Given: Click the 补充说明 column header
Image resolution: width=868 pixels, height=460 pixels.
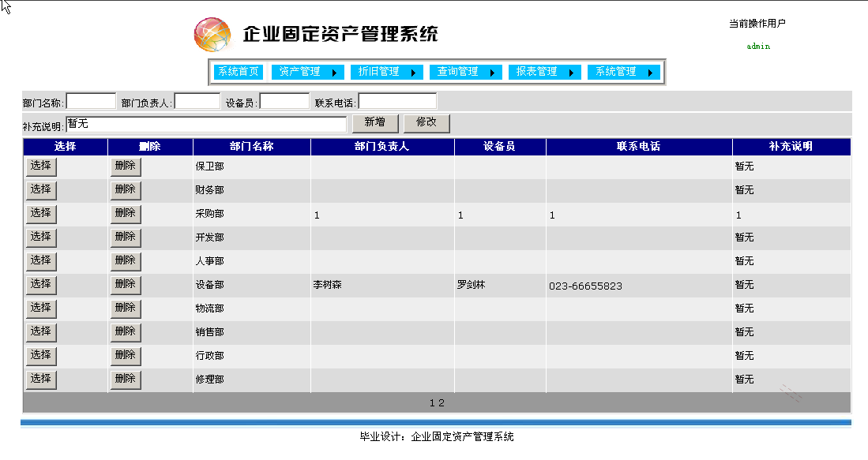Looking at the screenshot, I should tap(791, 147).
